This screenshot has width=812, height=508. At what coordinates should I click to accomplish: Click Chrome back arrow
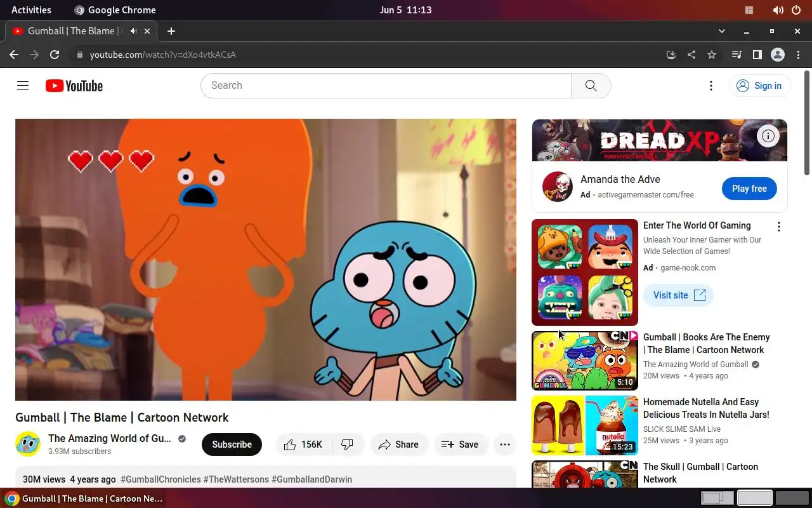tap(14, 55)
